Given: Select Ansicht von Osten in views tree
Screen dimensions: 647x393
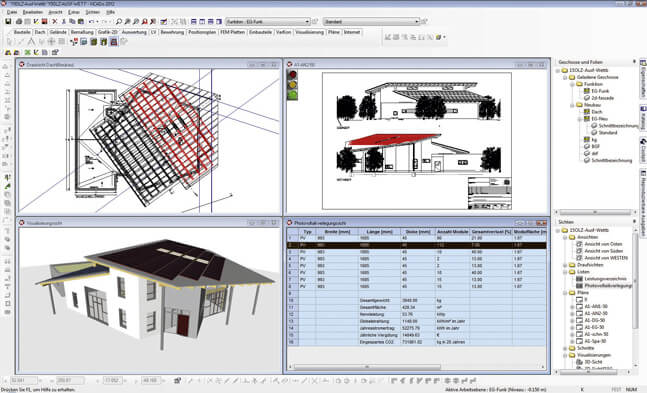Looking at the screenshot, I should point(603,244).
